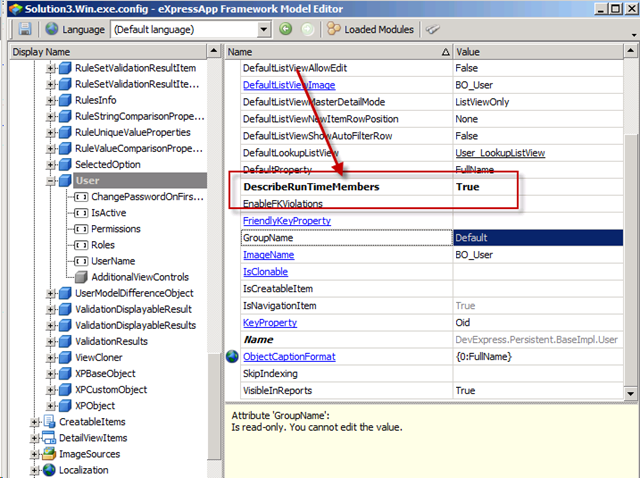Image resolution: width=640 pixels, height=478 pixels.
Task: Click the XPBaseObject cube icon
Action: click(65, 374)
